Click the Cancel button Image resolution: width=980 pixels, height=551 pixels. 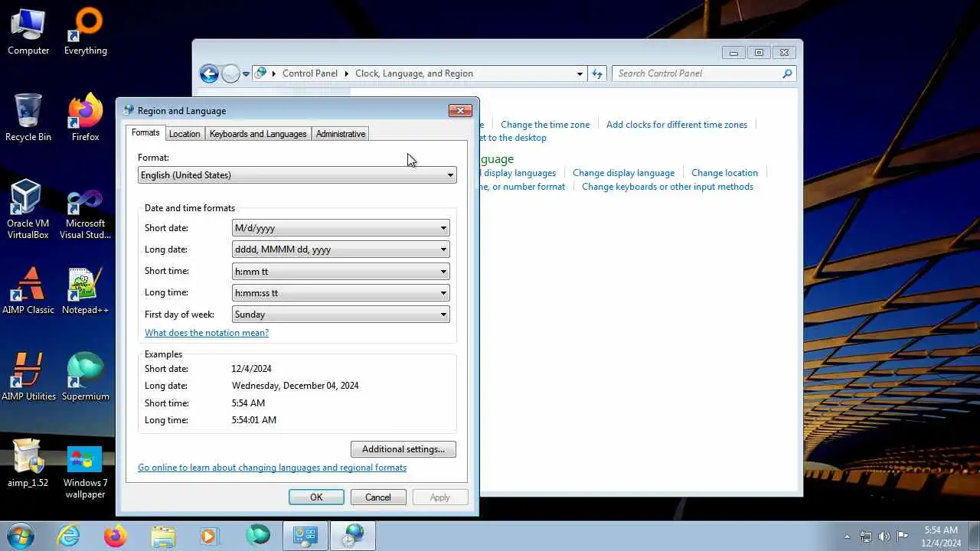[378, 497]
